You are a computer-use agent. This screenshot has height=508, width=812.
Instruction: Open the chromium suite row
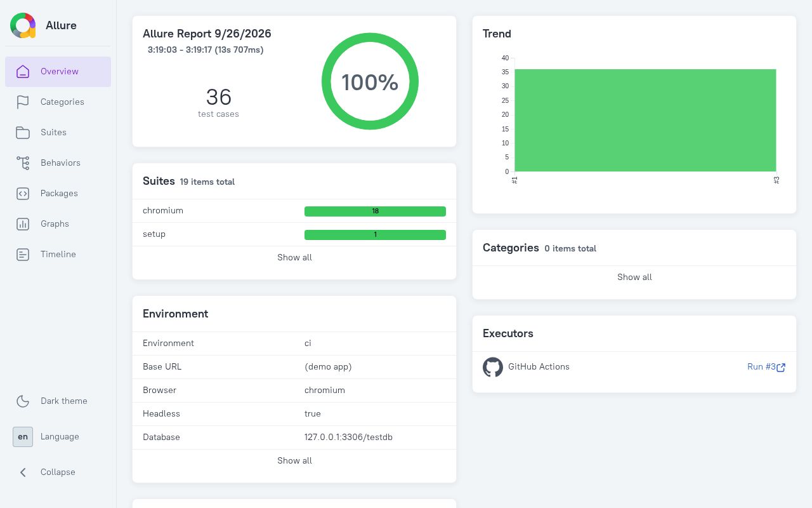tap(294, 211)
